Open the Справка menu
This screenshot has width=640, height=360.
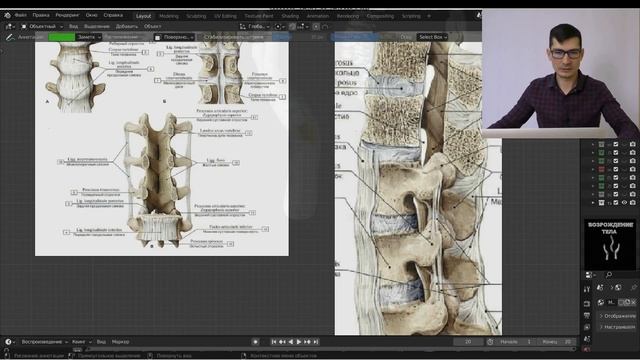pos(113,15)
